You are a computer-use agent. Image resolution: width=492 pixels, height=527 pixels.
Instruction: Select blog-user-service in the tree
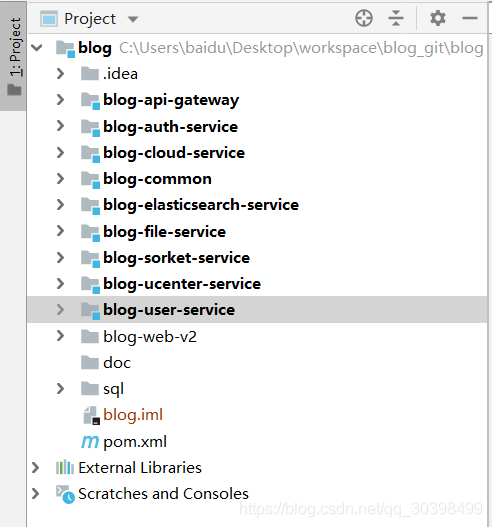click(x=169, y=310)
